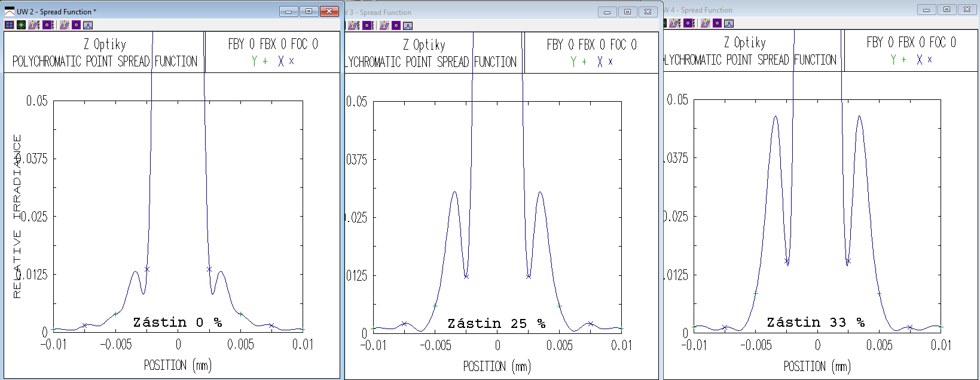Click the green 'Y +' legend in UW 3
Image resolution: width=980 pixels, height=380 pixels.
[578, 62]
